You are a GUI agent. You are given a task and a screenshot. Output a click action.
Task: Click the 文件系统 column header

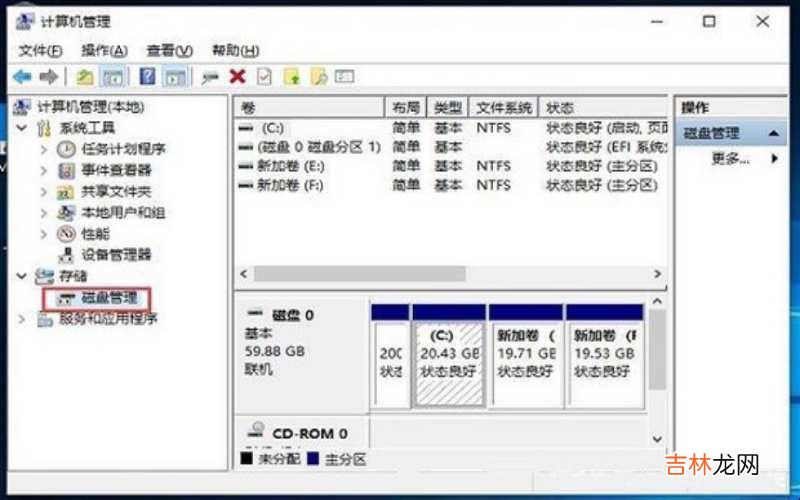[503, 107]
